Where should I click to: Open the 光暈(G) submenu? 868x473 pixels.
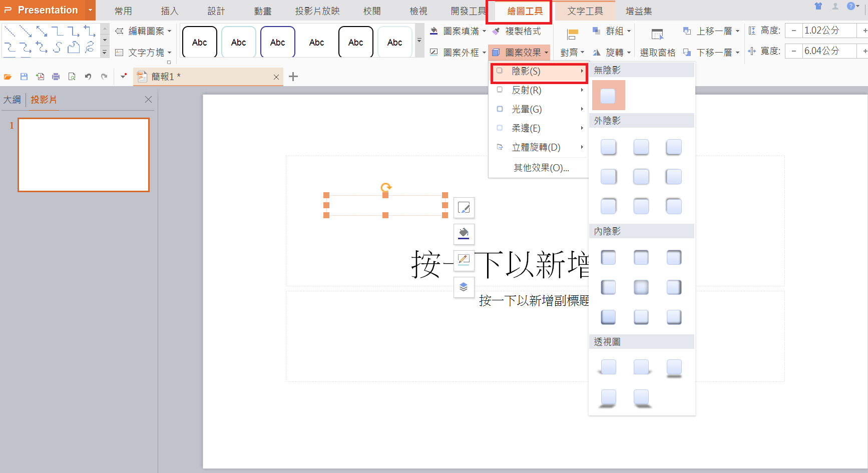[x=539, y=109]
